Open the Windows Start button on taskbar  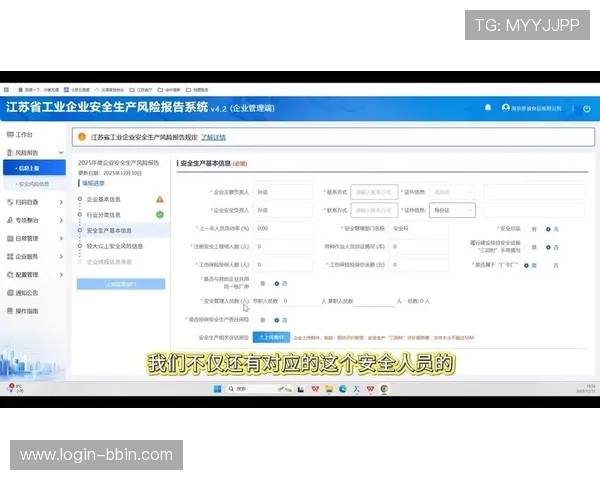[217, 389]
